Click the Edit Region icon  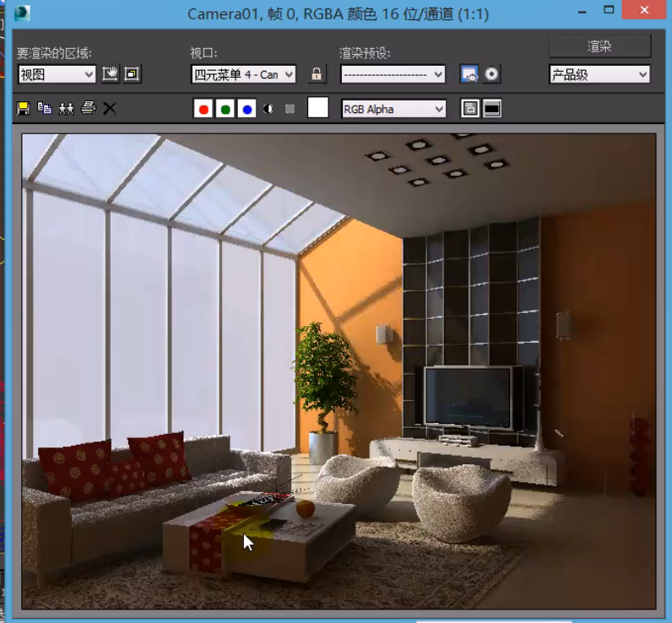(x=110, y=74)
